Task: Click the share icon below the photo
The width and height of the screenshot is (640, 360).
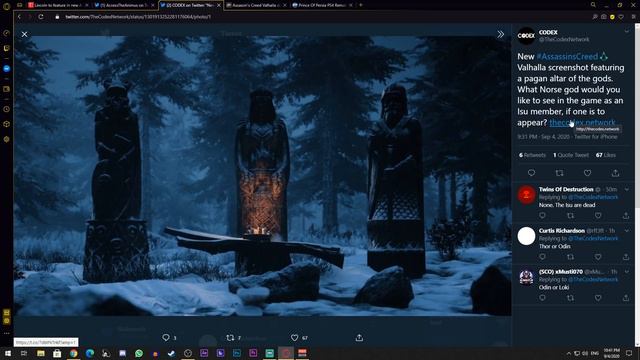Action: (x=359, y=338)
